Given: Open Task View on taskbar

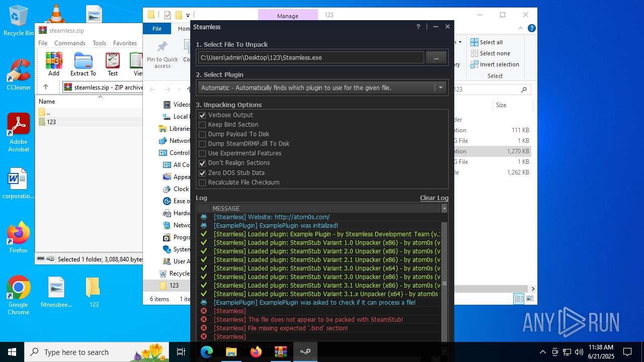Looking at the screenshot, I should coord(182,352).
